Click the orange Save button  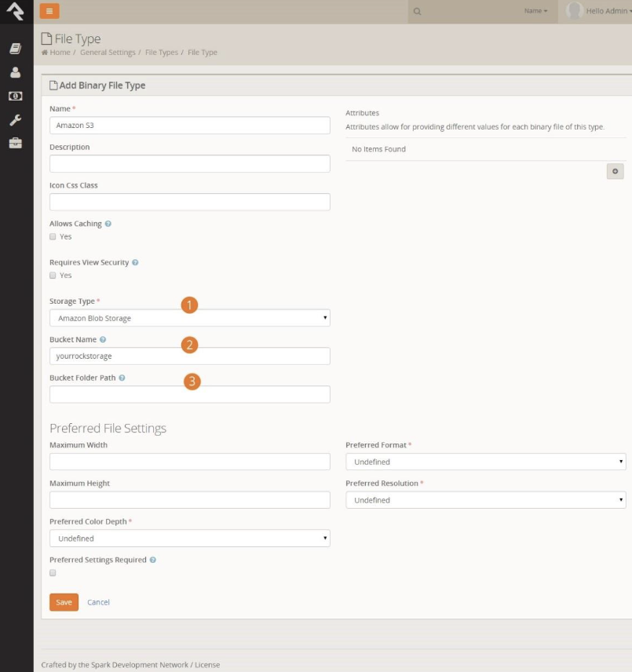coord(64,602)
